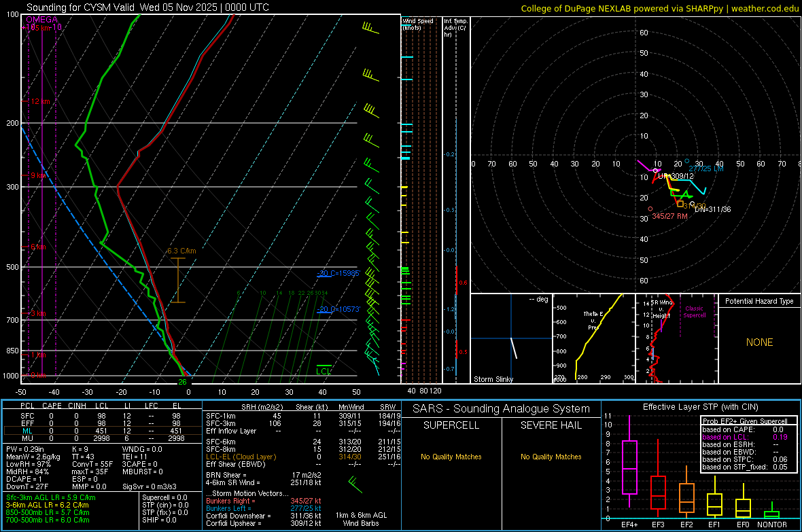This screenshot has height=532, width=802.
Task: Click the 'Supercell = 0.0' index value
Action: 164,497
